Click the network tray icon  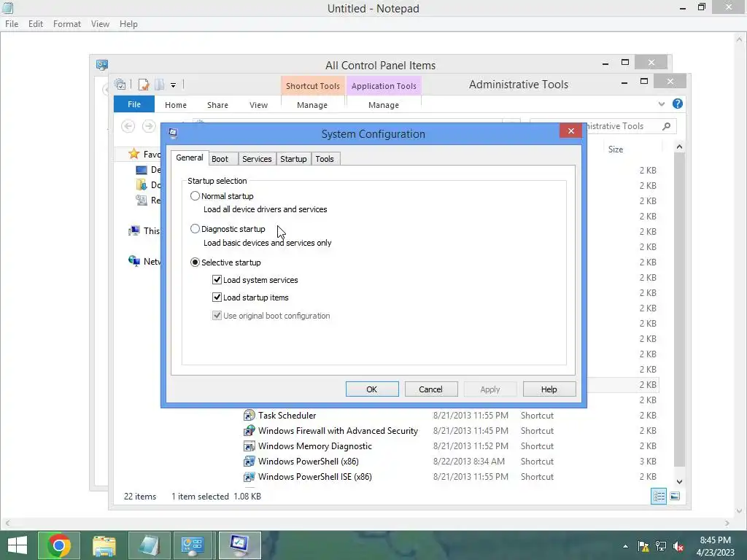click(661, 546)
